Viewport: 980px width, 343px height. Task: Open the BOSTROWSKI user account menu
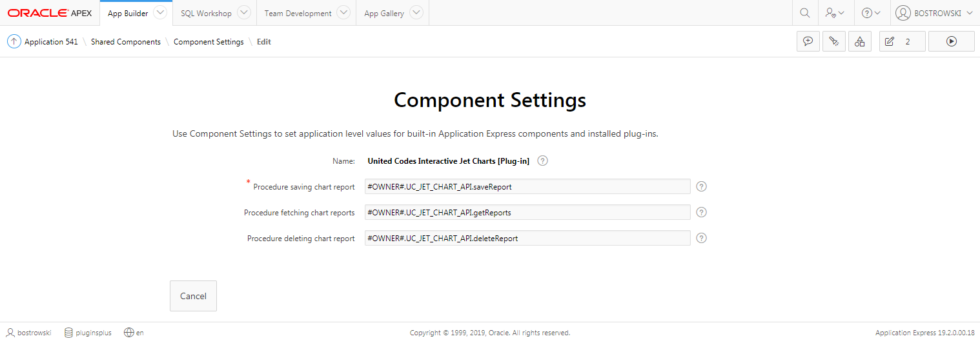[935, 13]
